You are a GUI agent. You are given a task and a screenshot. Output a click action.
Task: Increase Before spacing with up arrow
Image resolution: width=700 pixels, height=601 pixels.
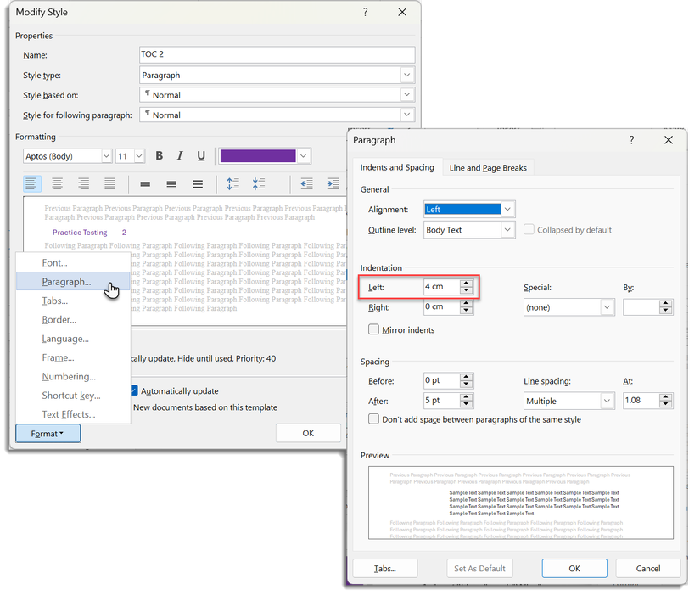466,377
